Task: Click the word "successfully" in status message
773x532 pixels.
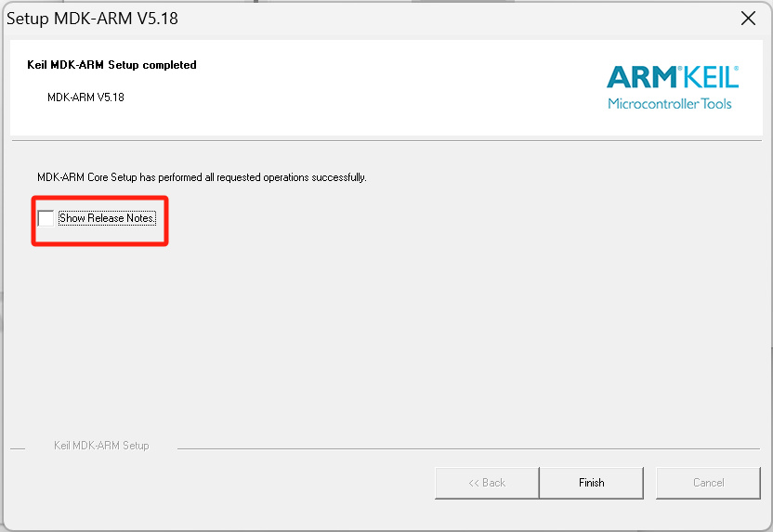Action: tap(340, 177)
